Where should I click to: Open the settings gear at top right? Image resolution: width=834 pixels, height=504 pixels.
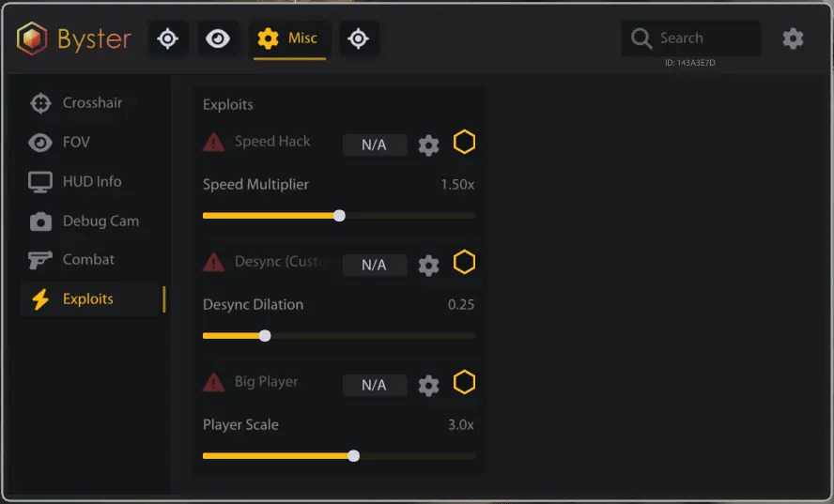[793, 38]
